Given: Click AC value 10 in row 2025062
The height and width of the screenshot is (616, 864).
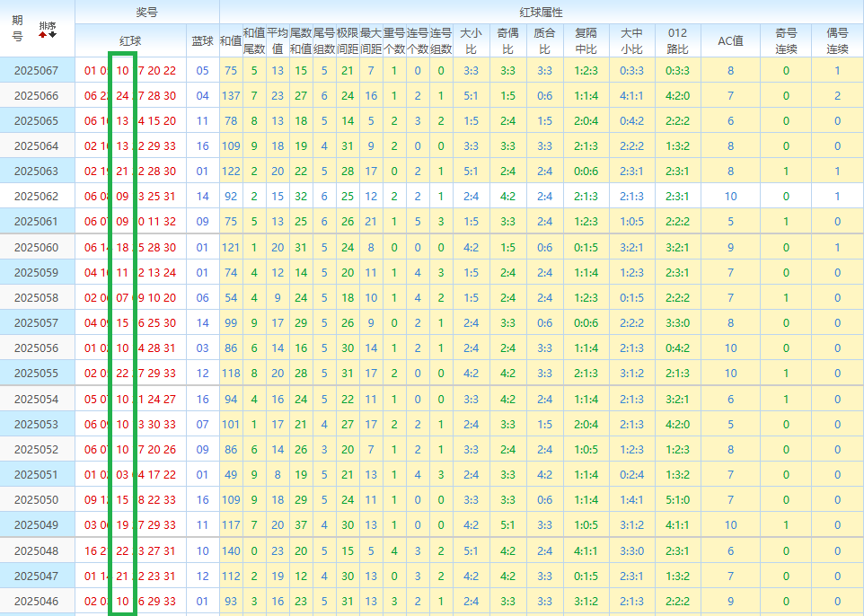Looking at the screenshot, I should pyautogui.click(x=730, y=197).
